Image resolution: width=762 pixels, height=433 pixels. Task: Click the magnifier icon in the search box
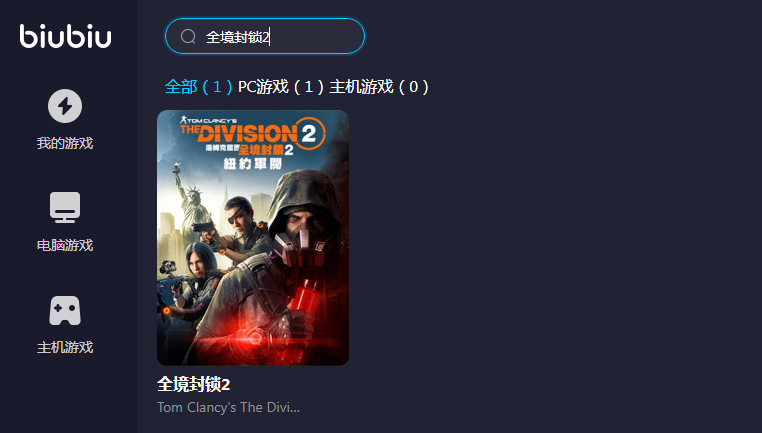click(188, 36)
